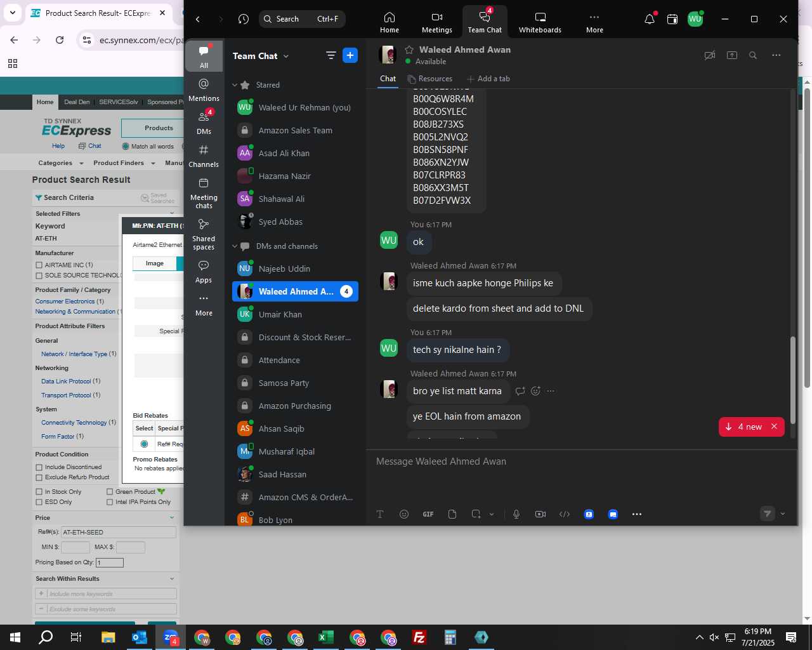The image size is (812, 650).
Task: Search within this chat
Action: pyautogui.click(x=753, y=55)
